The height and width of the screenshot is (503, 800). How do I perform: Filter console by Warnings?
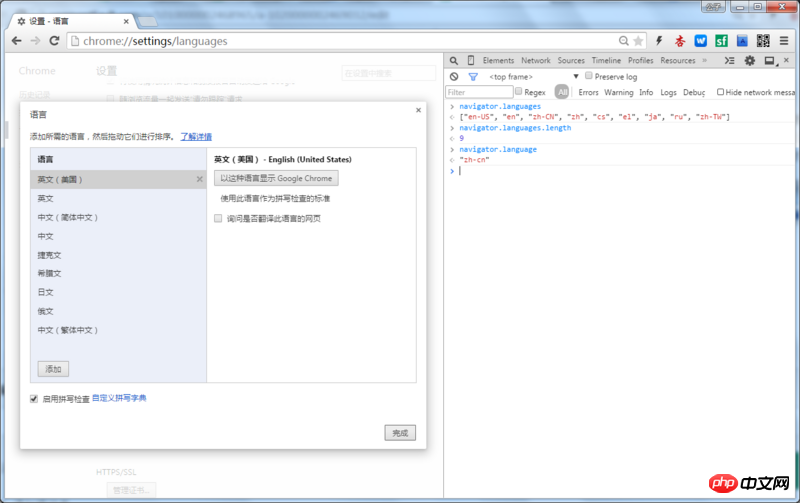tap(618, 92)
